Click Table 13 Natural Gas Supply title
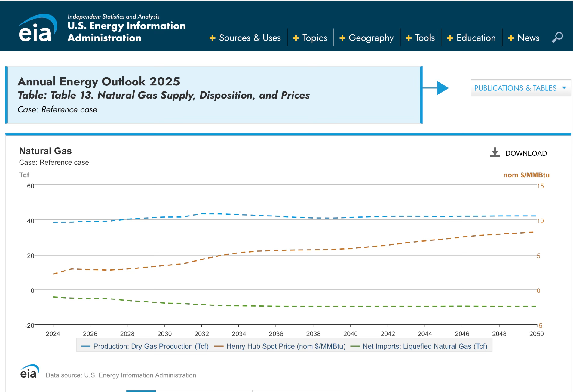The height and width of the screenshot is (392, 573). coord(164,95)
